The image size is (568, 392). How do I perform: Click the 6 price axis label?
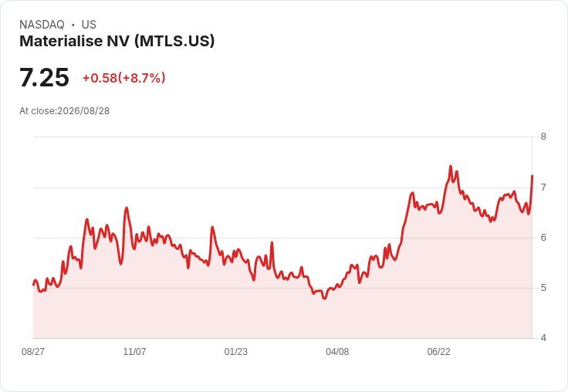point(543,238)
